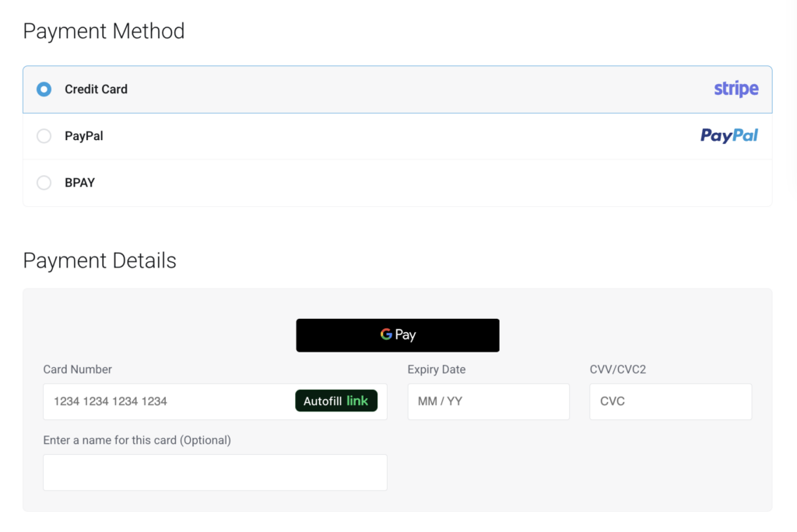Click the CVV/CVC2 label

[617, 369]
